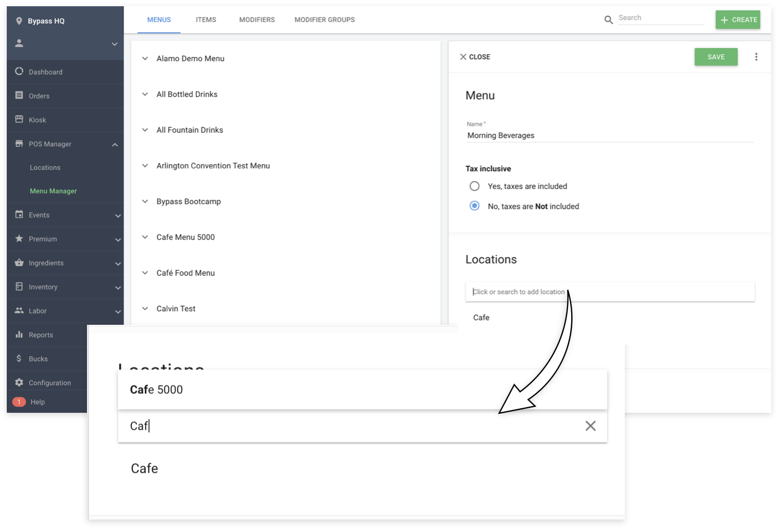Switch to the MODIFIERS tab
780x532 pixels.
pyautogui.click(x=257, y=20)
